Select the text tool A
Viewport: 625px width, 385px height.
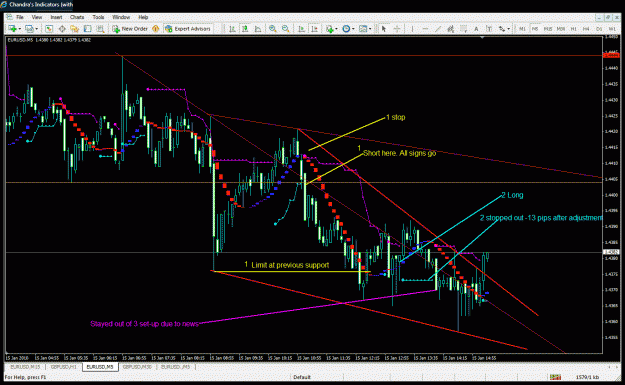point(476,29)
